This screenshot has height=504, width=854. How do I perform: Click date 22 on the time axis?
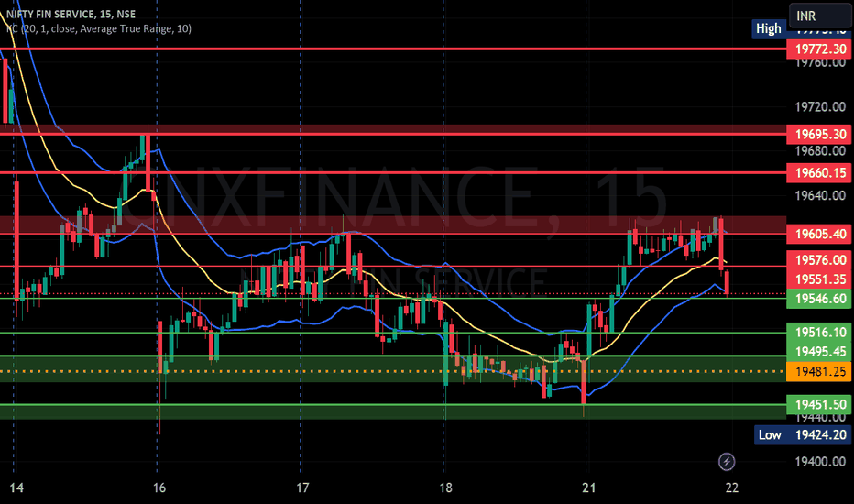coord(732,488)
